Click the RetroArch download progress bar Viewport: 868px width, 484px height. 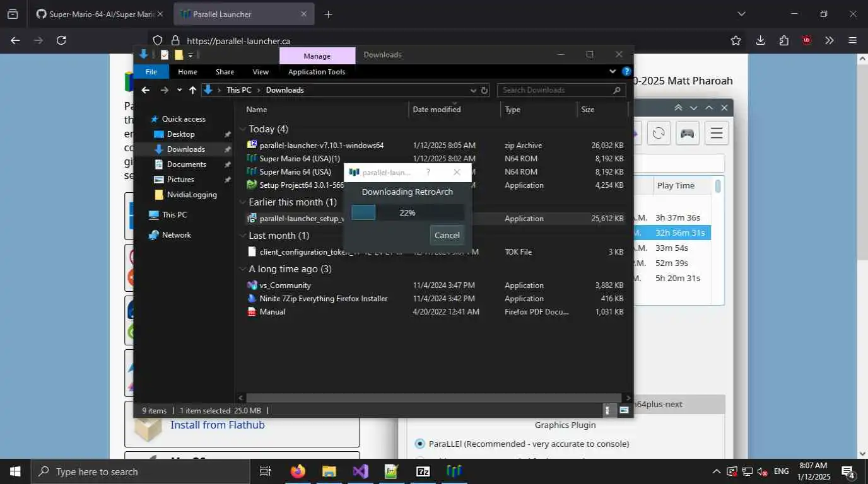click(x=408, y=212)
